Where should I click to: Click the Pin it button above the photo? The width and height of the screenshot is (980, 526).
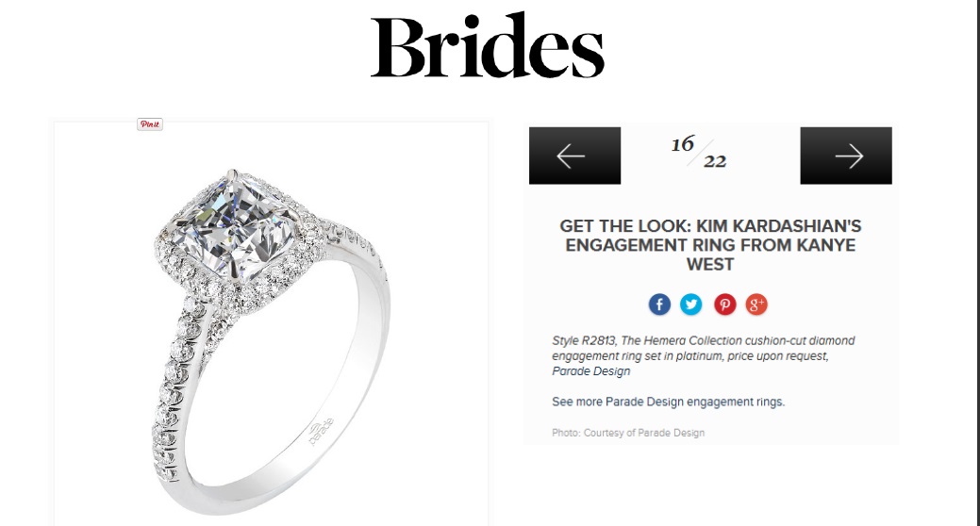[150, 124]
